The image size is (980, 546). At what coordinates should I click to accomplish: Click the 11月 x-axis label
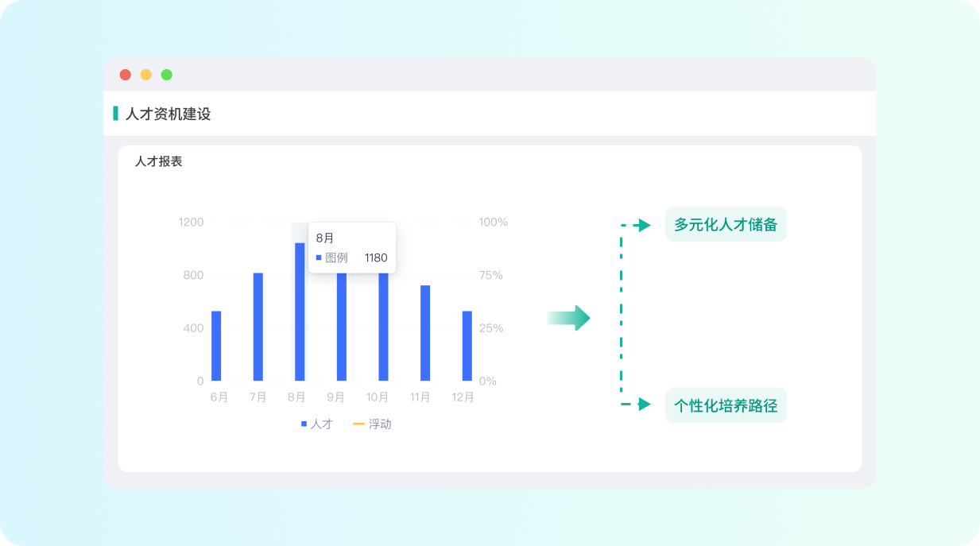[420, 397]
